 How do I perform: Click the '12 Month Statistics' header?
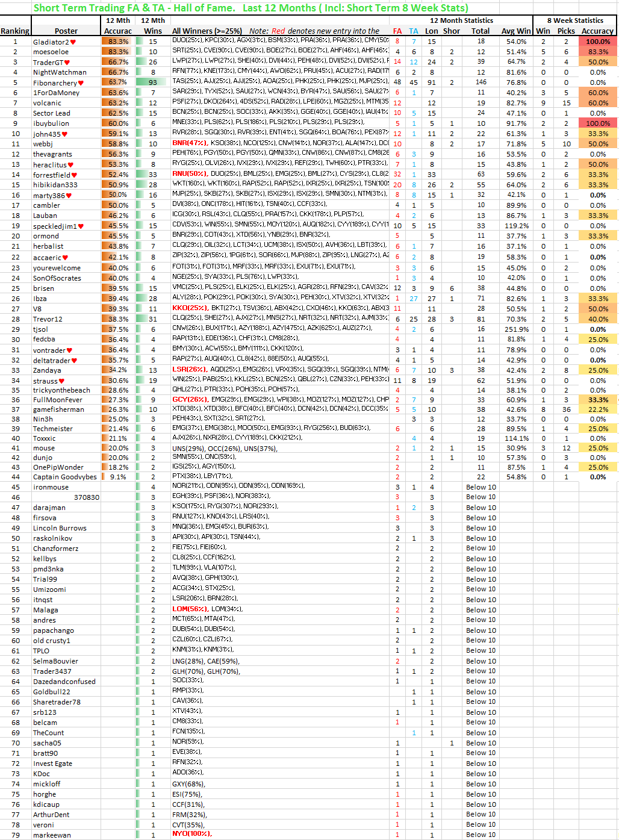(x=461, y=20)
